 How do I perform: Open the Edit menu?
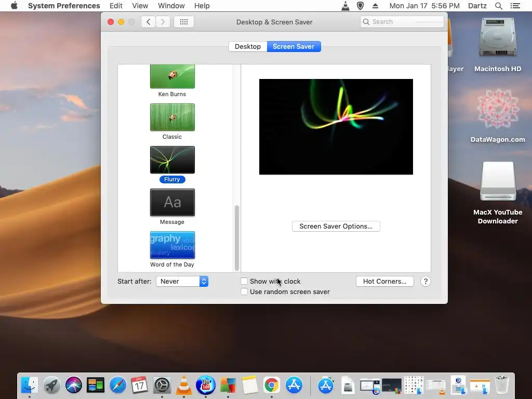pyautogui.click(x=116, y=6)
